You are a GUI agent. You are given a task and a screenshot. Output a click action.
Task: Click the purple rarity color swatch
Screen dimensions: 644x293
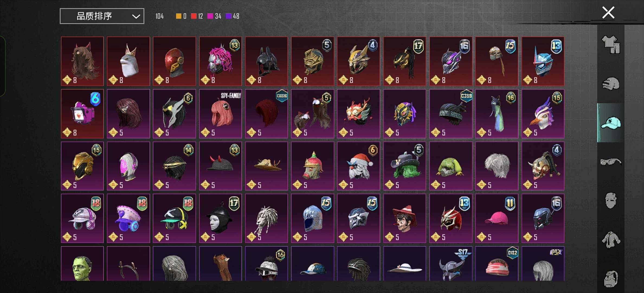pyautogui.click(x=228, y=16)
